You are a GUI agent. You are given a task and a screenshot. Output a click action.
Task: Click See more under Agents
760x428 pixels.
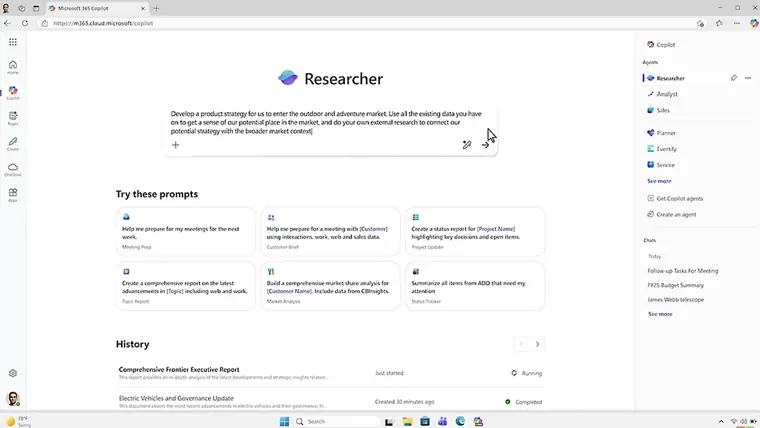(x=659, y=181)
